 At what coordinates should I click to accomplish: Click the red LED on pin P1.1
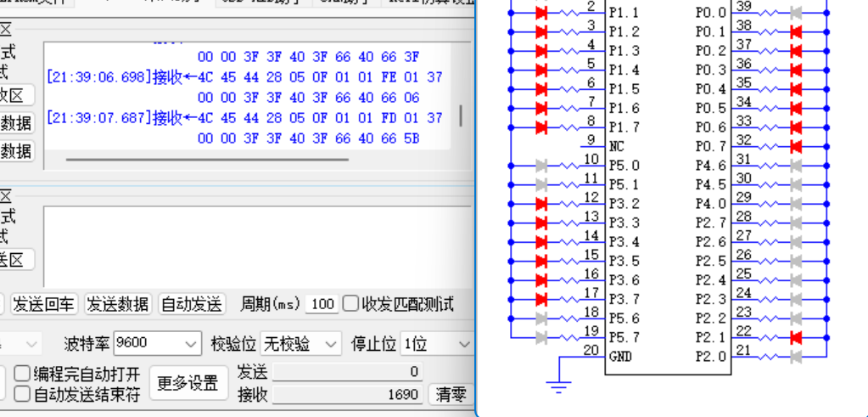[541, 13]
